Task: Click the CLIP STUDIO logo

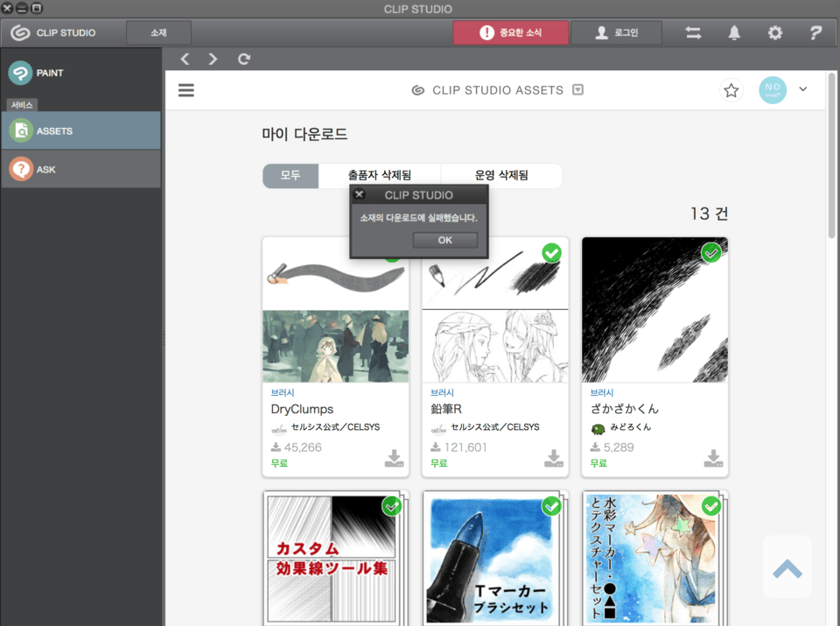Action: click(53, 32)
